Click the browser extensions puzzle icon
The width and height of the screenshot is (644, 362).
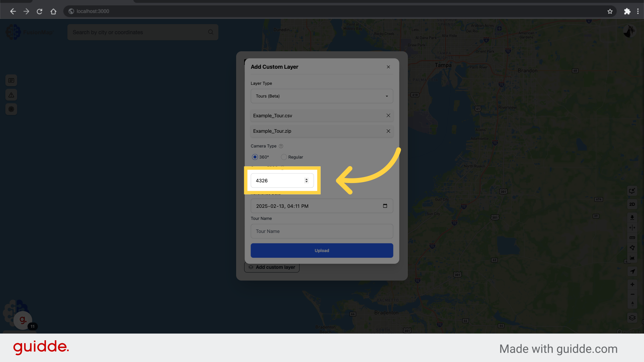tap(627, 11)
